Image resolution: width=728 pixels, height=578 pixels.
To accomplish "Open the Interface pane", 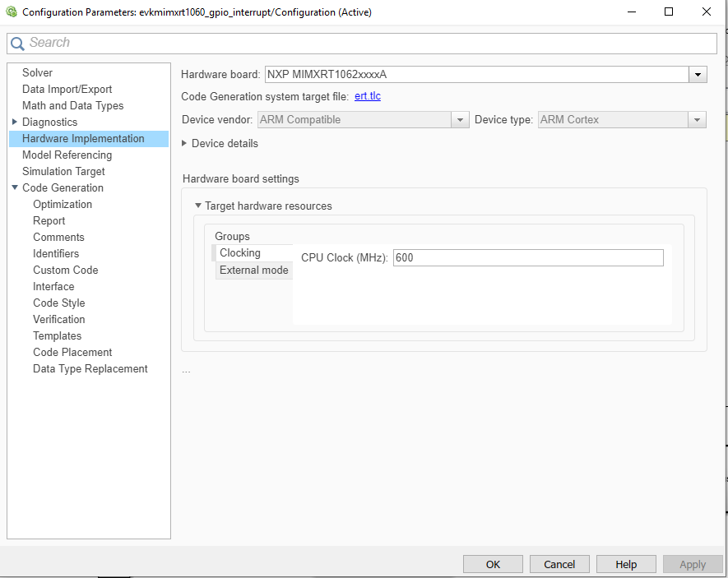I will click(x=53, y=287).
